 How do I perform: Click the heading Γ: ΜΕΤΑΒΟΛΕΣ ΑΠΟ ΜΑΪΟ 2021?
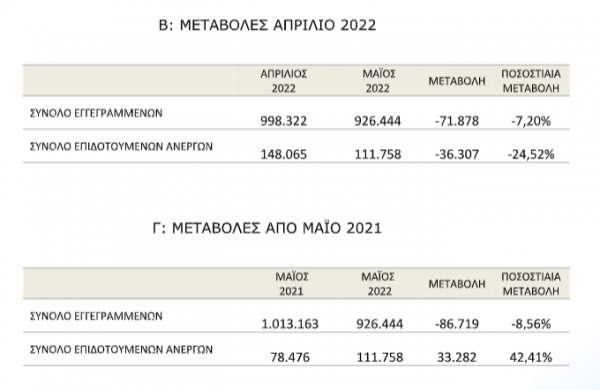[x=267, y=228]
